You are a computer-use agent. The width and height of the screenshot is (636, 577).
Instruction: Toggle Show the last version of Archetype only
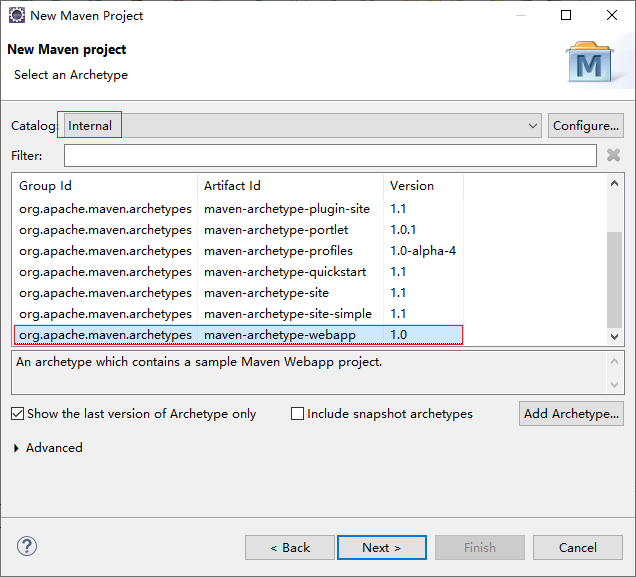click(x=17, y=414)
